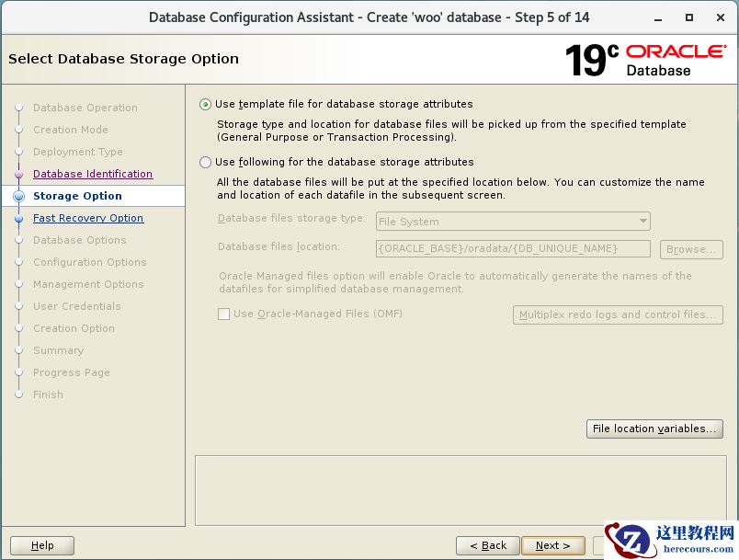The image size is (739, 560).
Task: Enable Use Oracle-Managed Files (OMF) checkbox
Action: point(223,314)
